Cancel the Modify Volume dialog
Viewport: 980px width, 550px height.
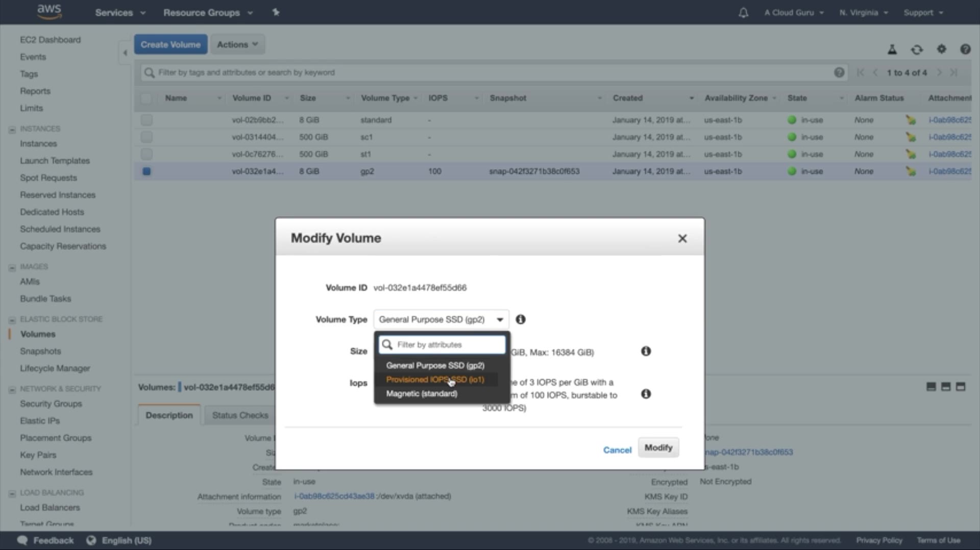pos(617,450)
